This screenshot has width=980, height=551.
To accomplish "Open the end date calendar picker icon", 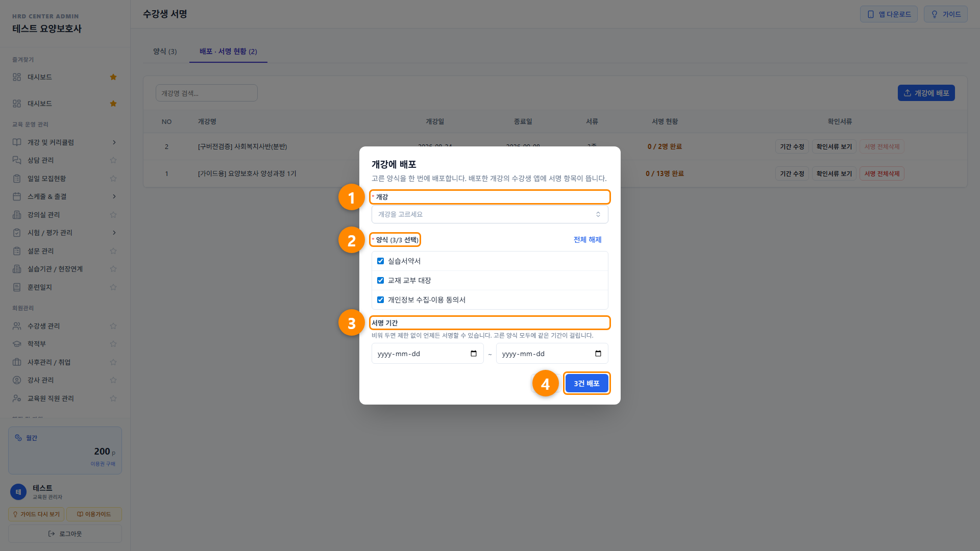I will point(598,354).
